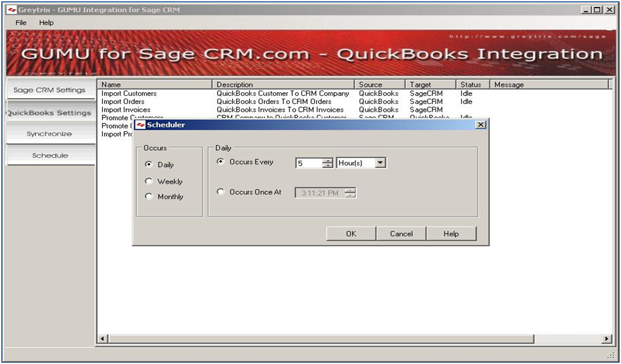The width and height of the screenshot is (621, 364).
Task: Sort by the Source column header
Action: tap(380, 84)
